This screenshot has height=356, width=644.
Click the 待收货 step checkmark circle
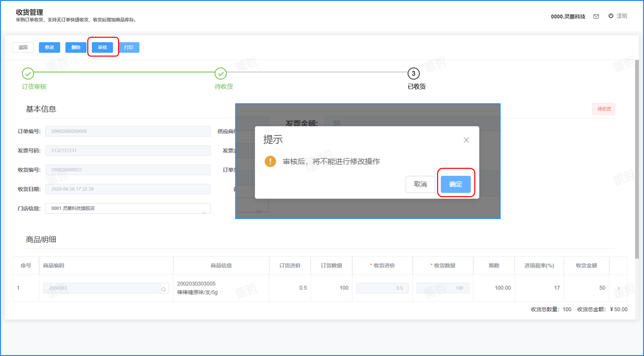[221, 74]
